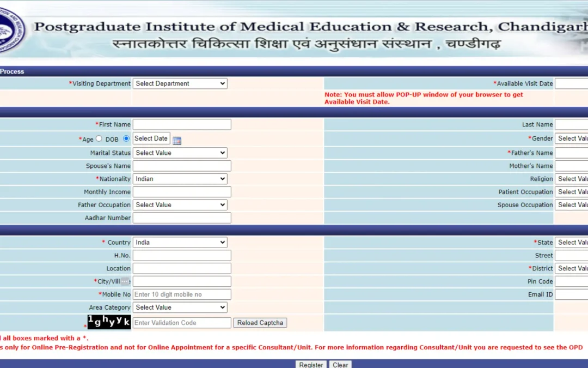This screenshot has height=368, width=588.
Task: Open the District dropdown
Action: [572, 268]
